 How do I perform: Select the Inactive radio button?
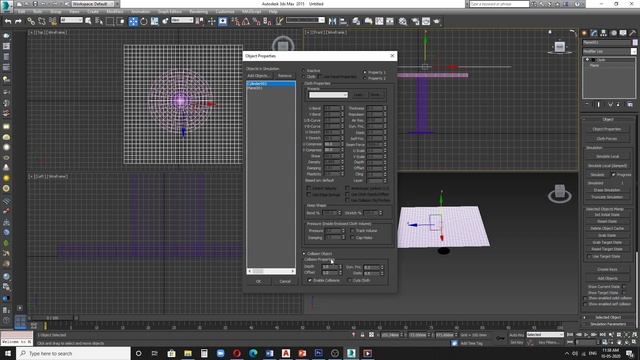(x=304, y=71)
